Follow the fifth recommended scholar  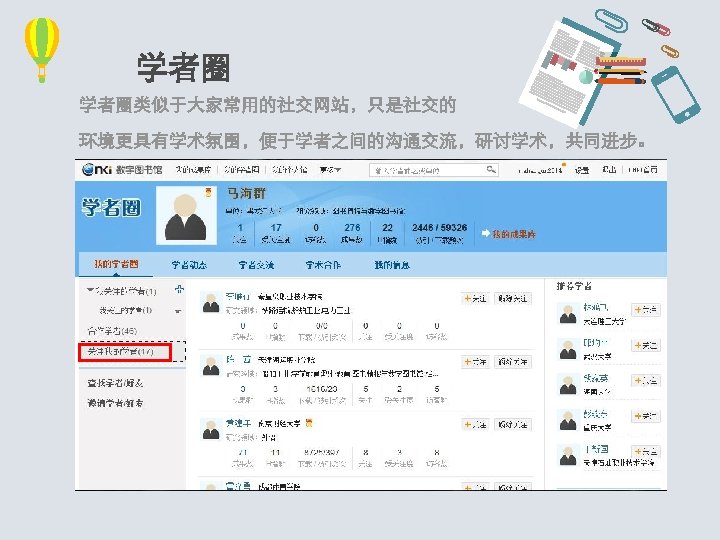[646, 451]
